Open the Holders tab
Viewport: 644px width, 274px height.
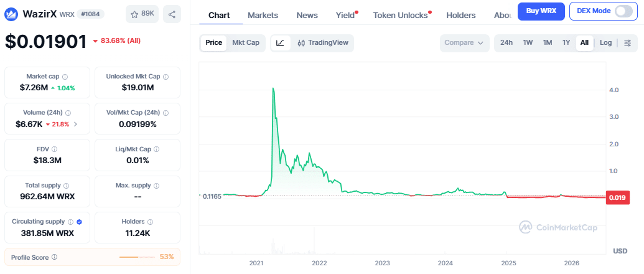[x=461, y=15]
